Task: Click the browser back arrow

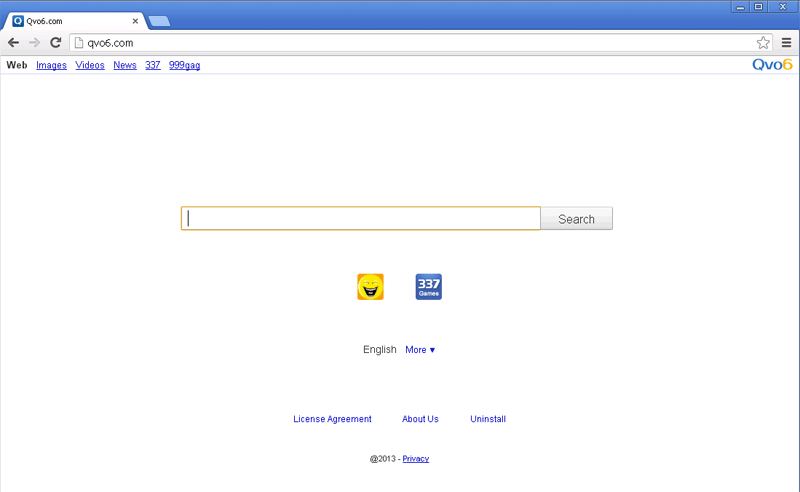Action: click(14, 43)
